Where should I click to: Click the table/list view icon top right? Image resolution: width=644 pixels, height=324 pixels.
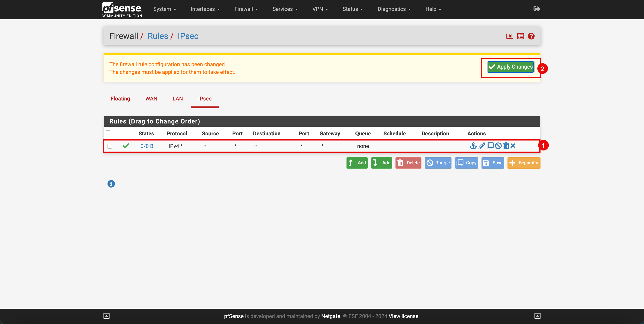[520, 36]
